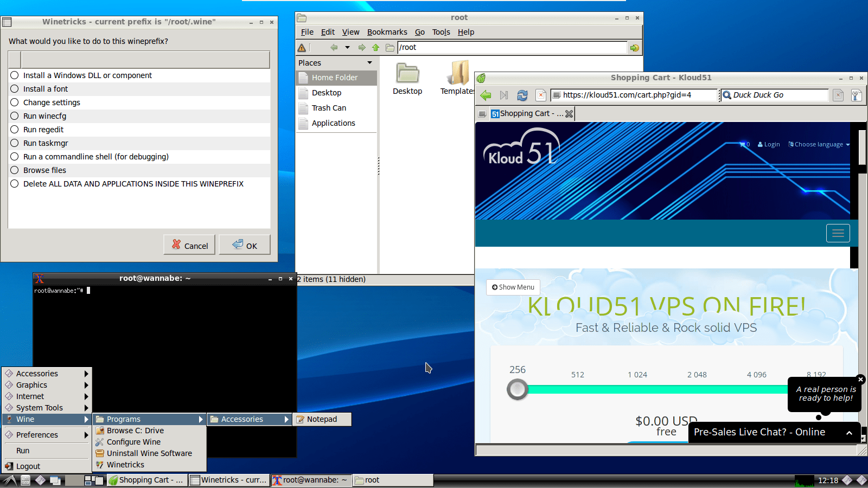Open Wine Programs submenu
The image size is (868, 488).
pyautogui.click(x=150, y=419)
